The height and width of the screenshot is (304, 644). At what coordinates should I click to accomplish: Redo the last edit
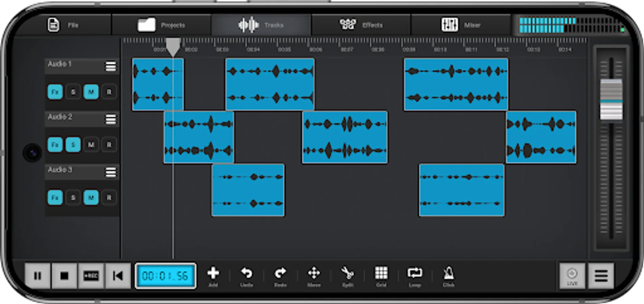(280, 274)
